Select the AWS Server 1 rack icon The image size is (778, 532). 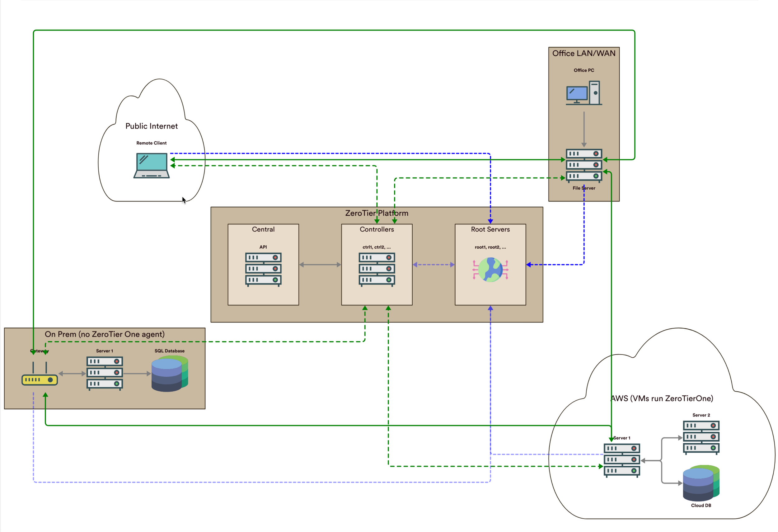622,460
